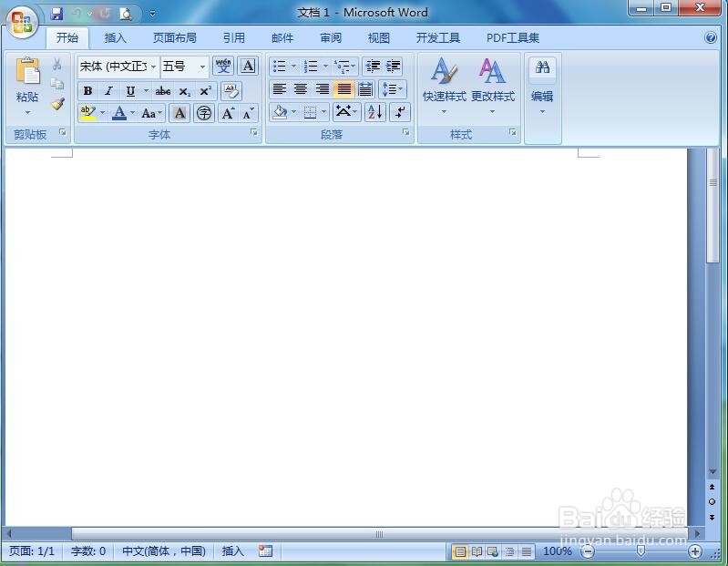Switch to the 引用 tab
The image size is (728, 566).
coord(233,37)
